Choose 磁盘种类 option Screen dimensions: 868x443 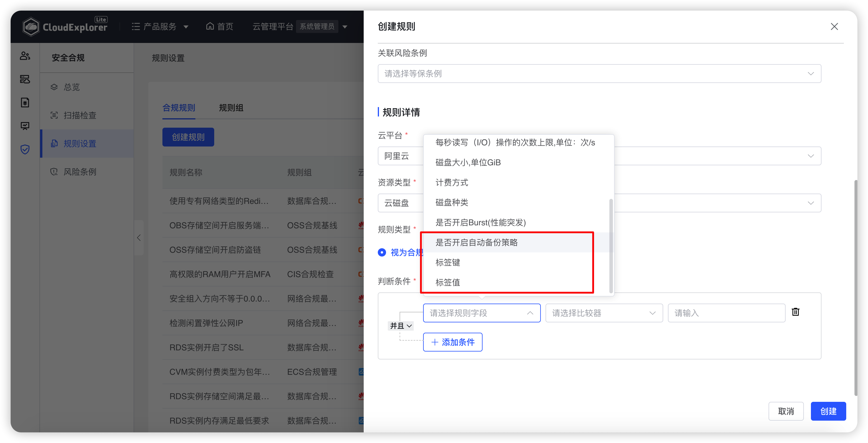(x=518, y=202)
